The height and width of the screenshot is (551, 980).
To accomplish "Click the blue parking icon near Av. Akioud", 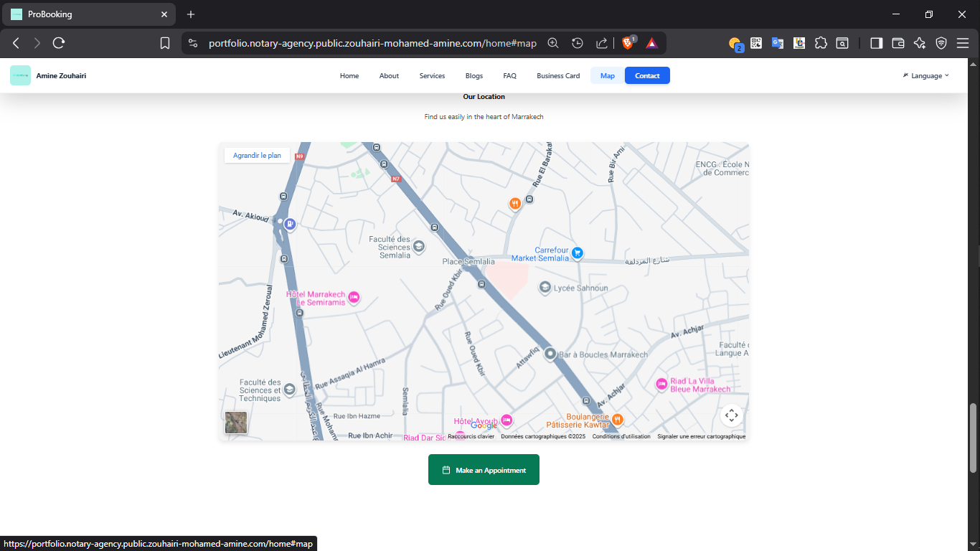I will coord(289,224).
